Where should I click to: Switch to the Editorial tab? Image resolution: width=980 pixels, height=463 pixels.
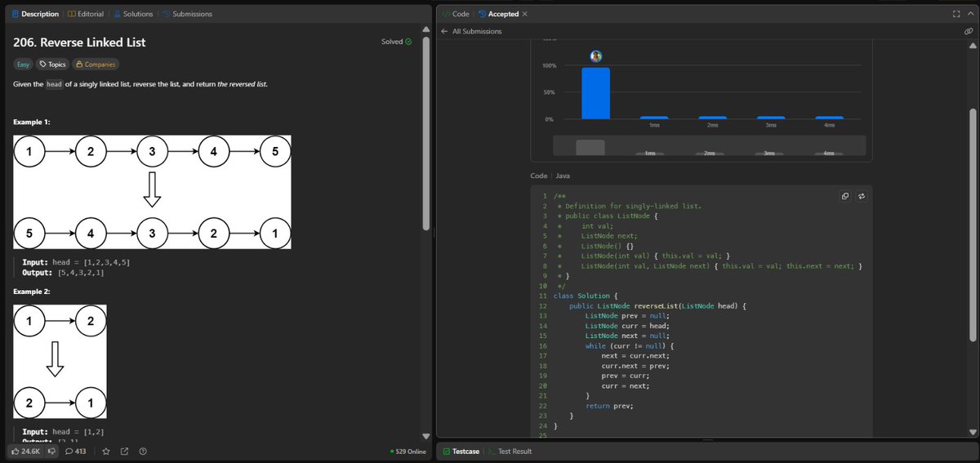85,14
